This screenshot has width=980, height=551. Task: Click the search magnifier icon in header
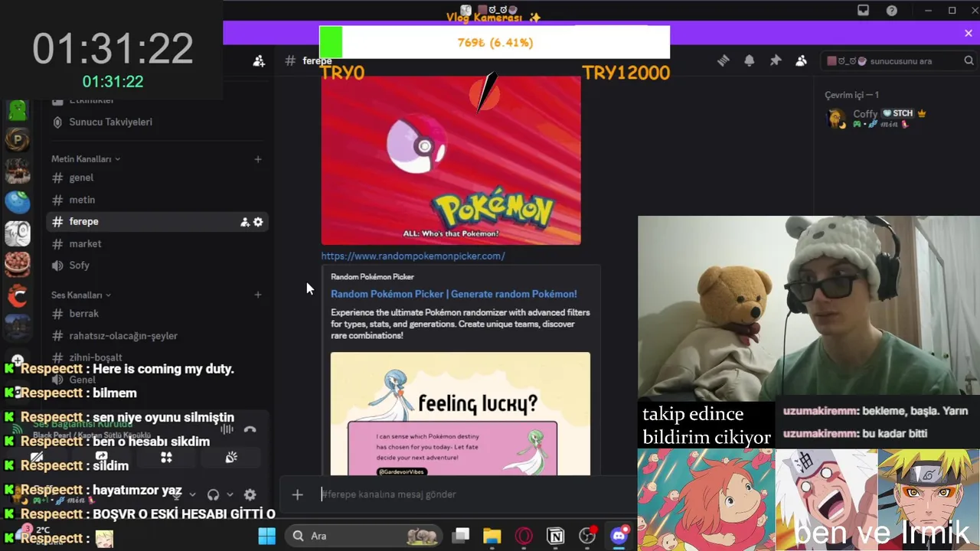coord(969,61)
